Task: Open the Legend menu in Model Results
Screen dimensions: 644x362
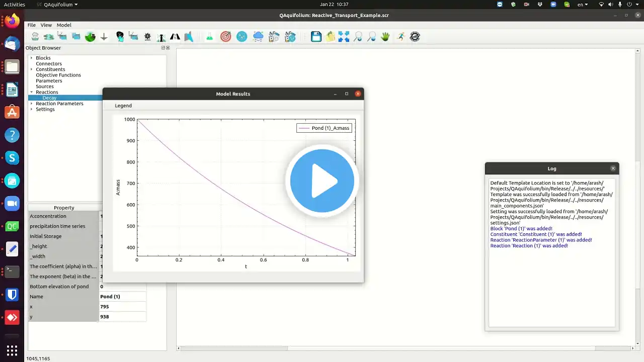Action: pos(123,106)
